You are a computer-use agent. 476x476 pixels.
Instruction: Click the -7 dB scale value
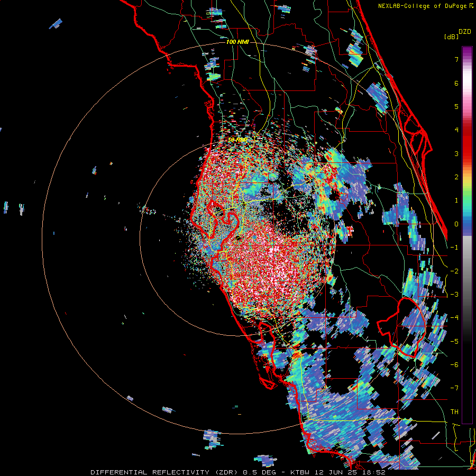[x=454, y=388]
